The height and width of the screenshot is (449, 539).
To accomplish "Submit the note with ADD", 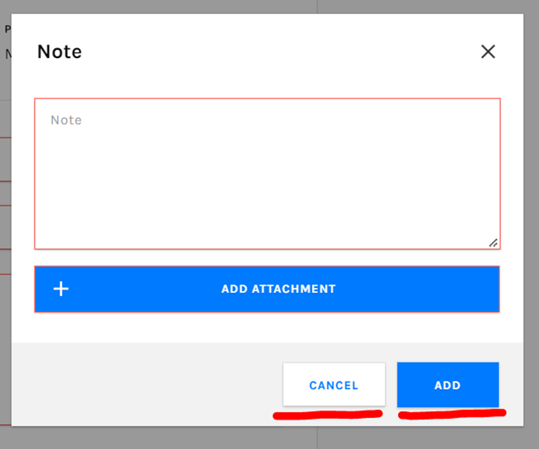I will [448, 385].
